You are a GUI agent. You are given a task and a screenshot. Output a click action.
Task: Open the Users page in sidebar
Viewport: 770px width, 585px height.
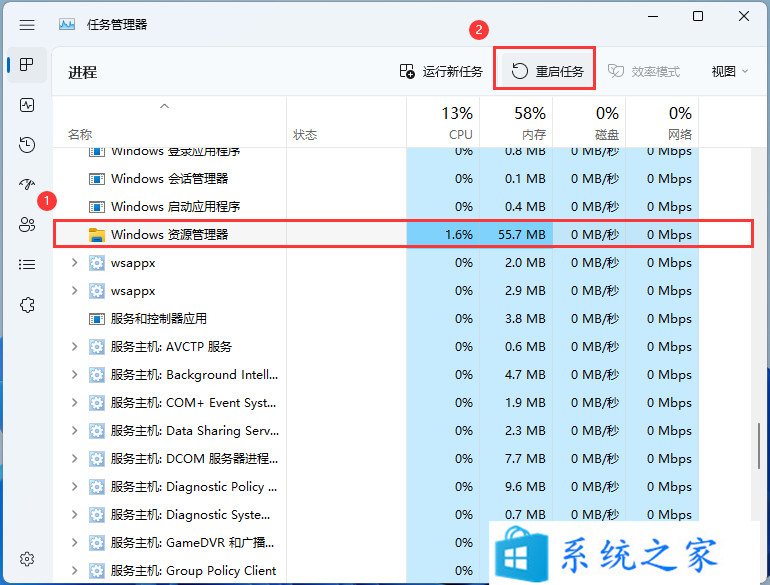point(27,225)
